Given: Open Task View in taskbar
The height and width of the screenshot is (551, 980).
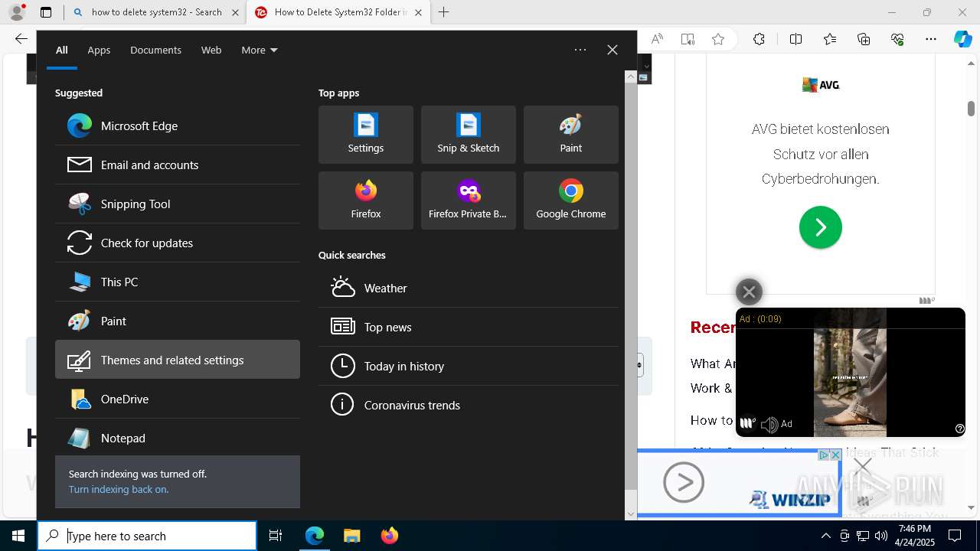Looking at the screenshot, I should (x=276, y=536).
